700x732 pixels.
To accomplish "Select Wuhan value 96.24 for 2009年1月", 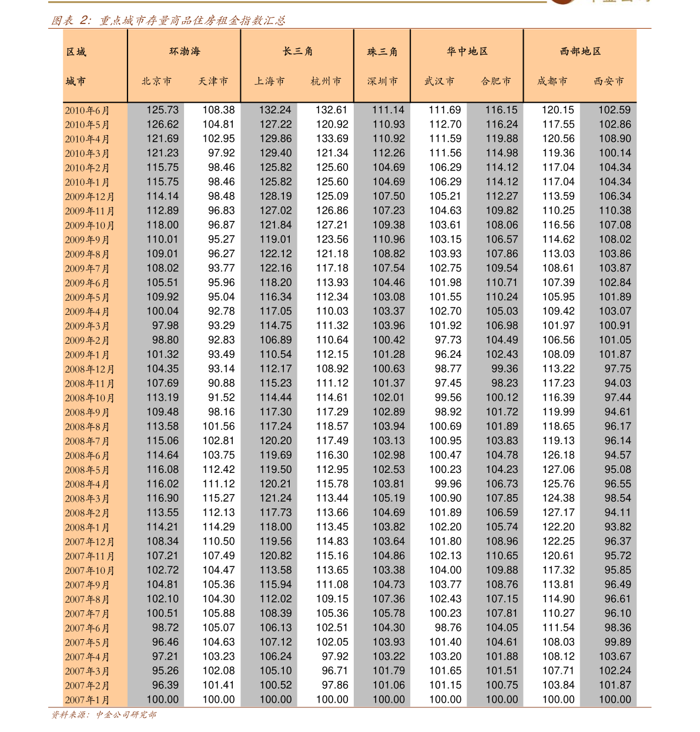I will (448, 355).
